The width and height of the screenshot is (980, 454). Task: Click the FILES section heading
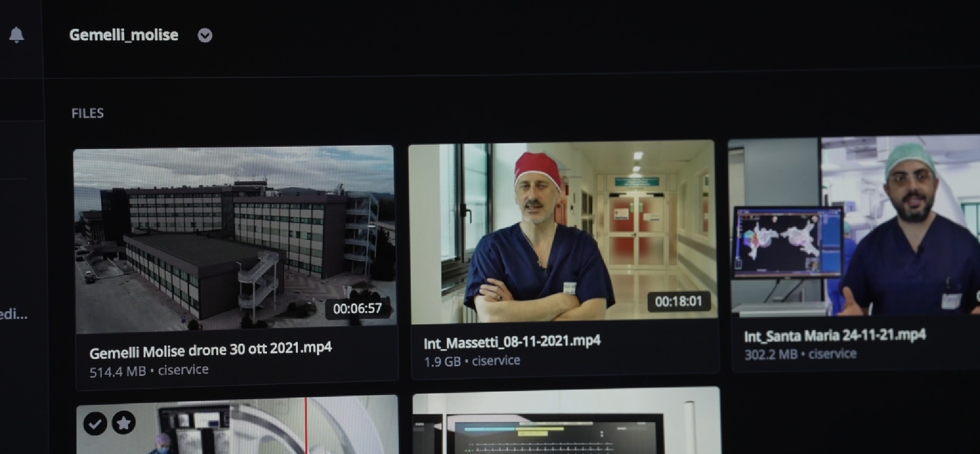(87, 113)
